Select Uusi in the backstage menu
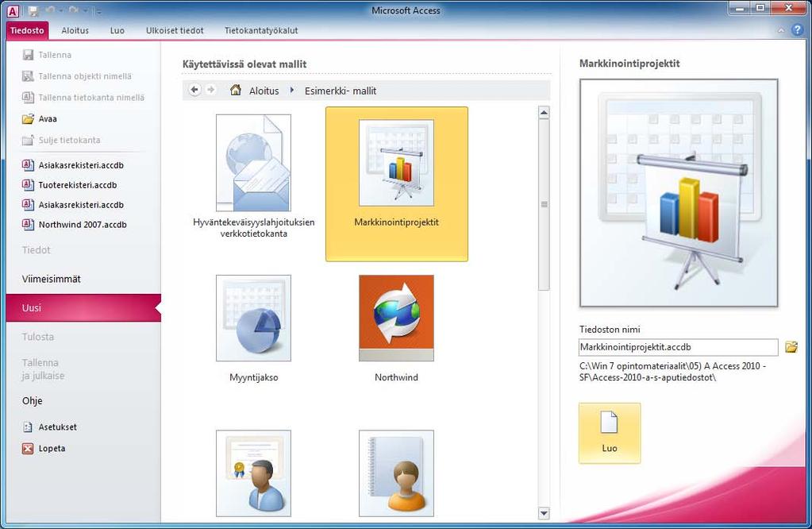Screen dimensions: 812x529 tap(83, 307)
